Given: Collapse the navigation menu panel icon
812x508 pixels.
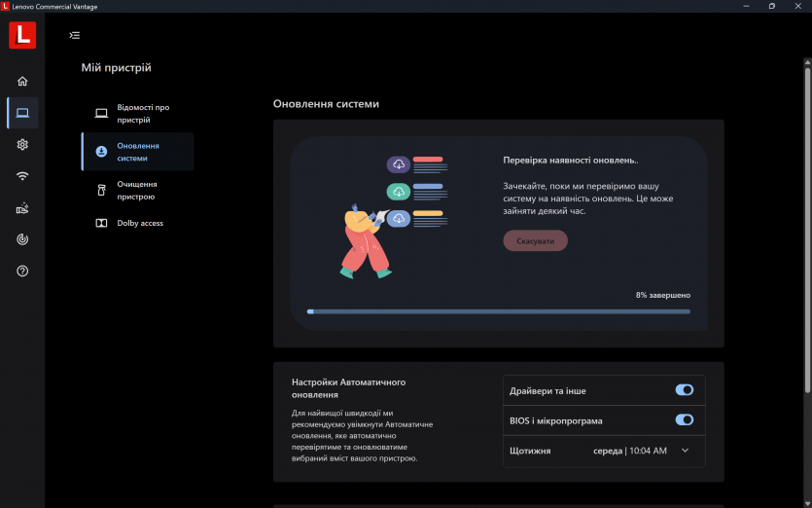Looking at the screenshot, I should [x=75, y=36].
